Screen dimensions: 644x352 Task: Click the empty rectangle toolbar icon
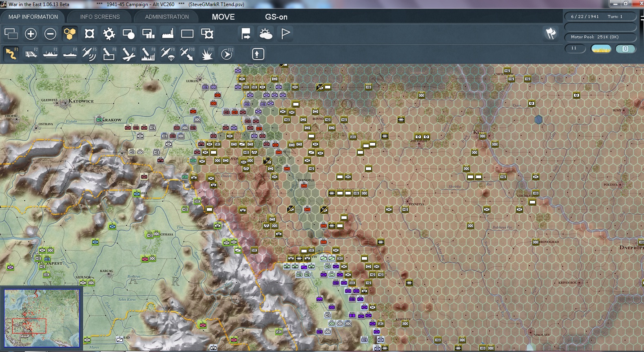(x=187, y=33)
